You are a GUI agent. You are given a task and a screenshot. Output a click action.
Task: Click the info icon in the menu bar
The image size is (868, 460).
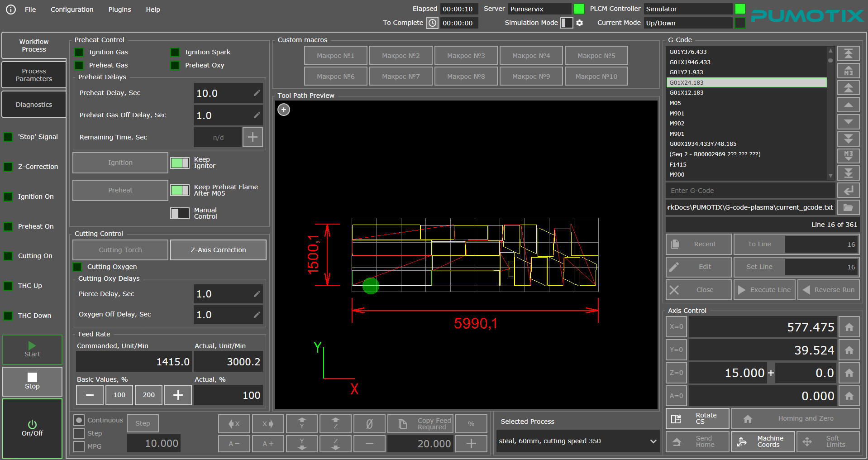11,10
